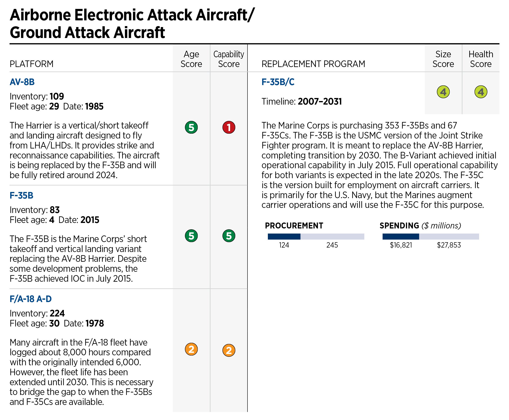
Task: Click the F/A-18 A-D age score badge
Action: (191, 349)
